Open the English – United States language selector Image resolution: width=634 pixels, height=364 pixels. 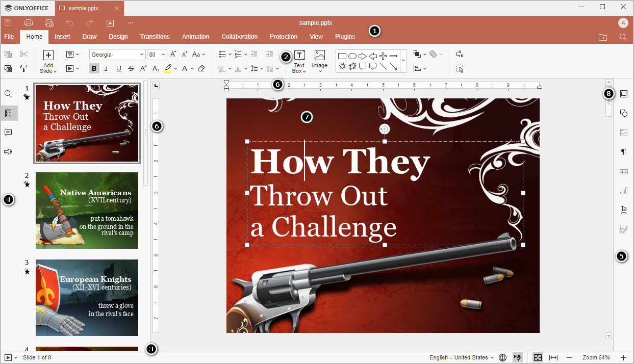pos(461,357)
